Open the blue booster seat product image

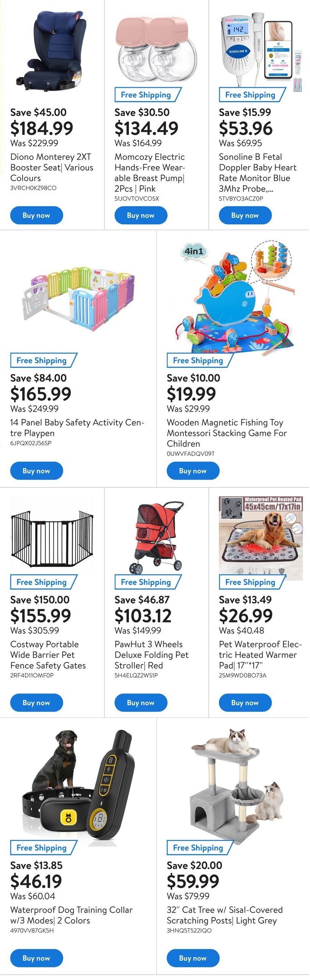click(52, 50)
